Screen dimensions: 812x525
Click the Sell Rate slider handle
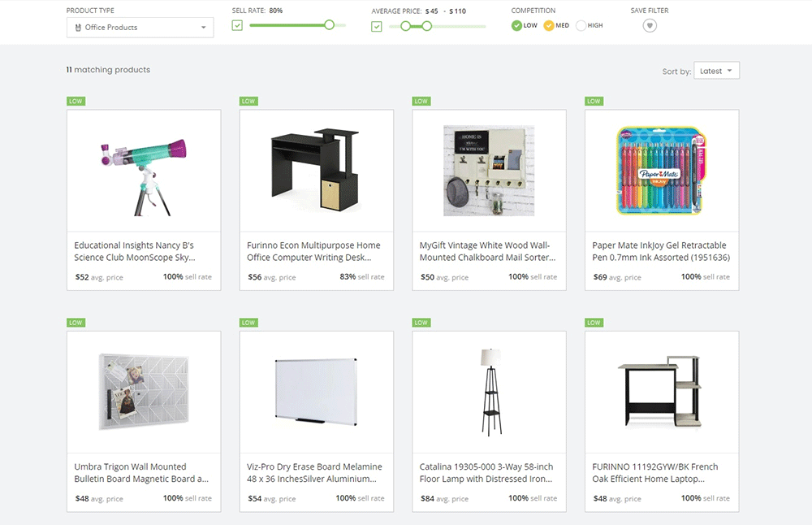pyautogui.click(x=329, y=25)
